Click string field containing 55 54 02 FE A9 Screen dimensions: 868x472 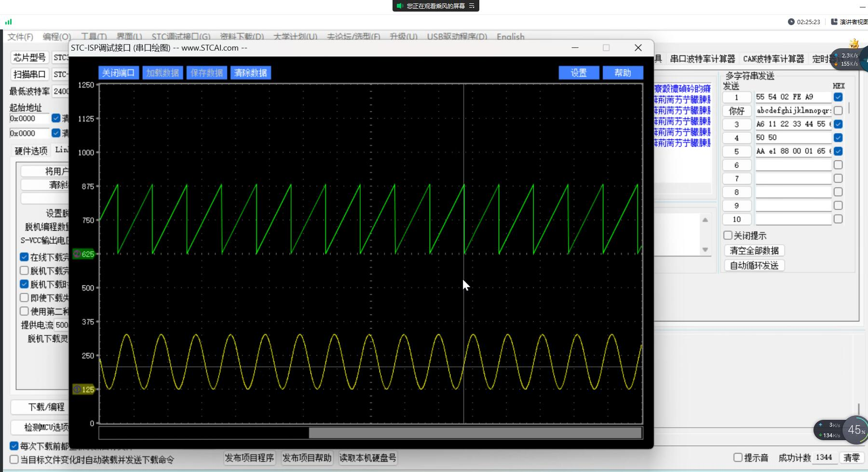click(793, 97)
